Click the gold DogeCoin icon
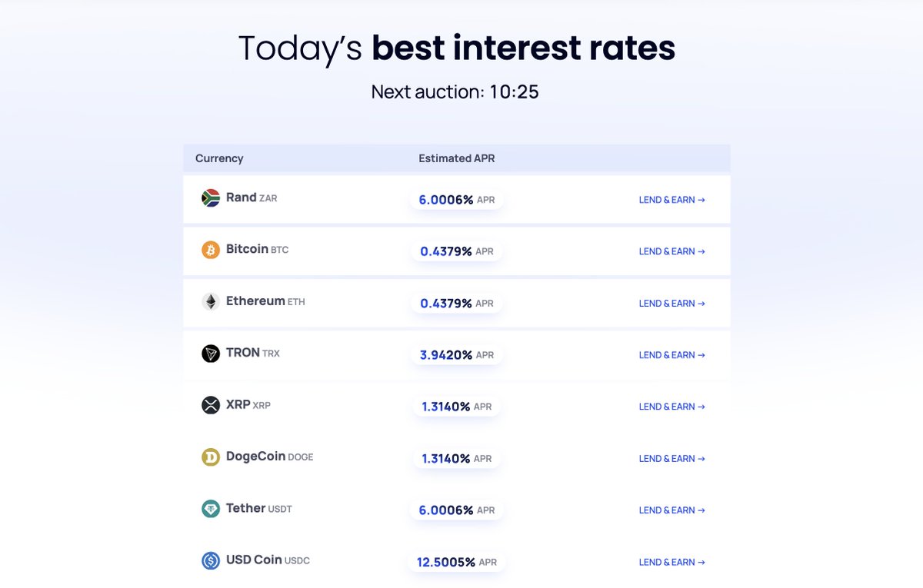The width and height of the screenshot is (923, 588). pyautogui.click(x=211, y=457)
